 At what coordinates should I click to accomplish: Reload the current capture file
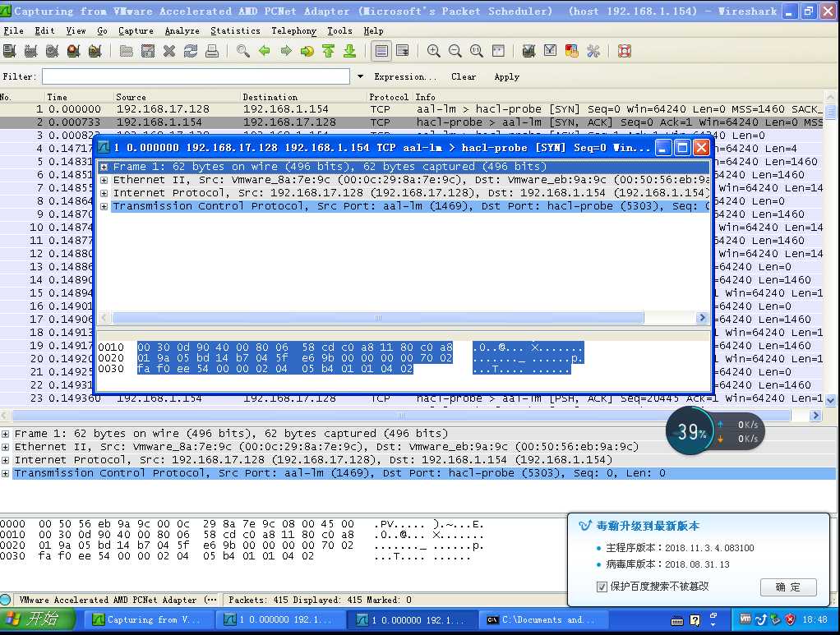[191, 51]
